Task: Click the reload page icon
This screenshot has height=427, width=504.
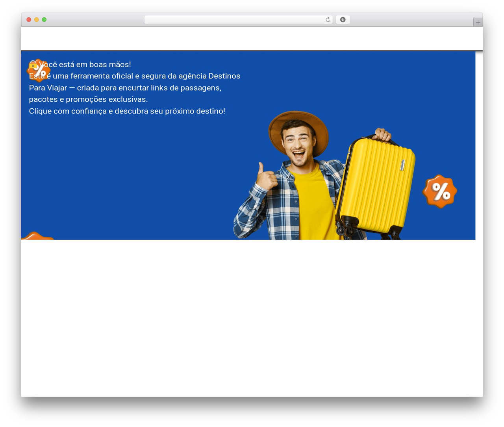Action: 328,20
